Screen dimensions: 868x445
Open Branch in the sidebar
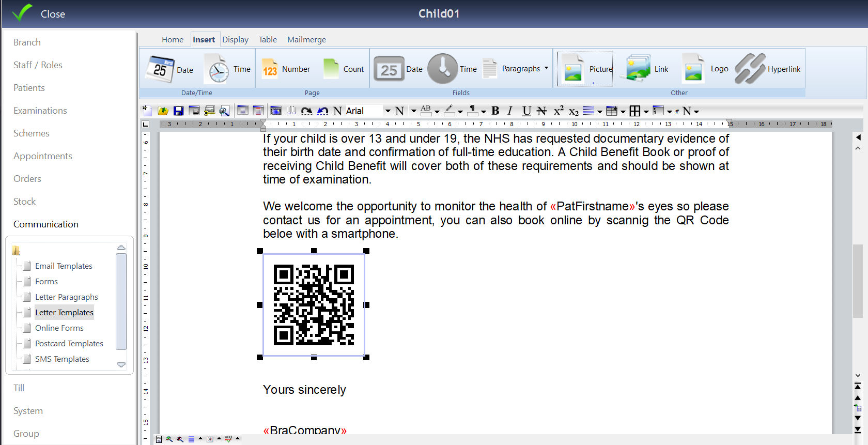coord(27,42)
